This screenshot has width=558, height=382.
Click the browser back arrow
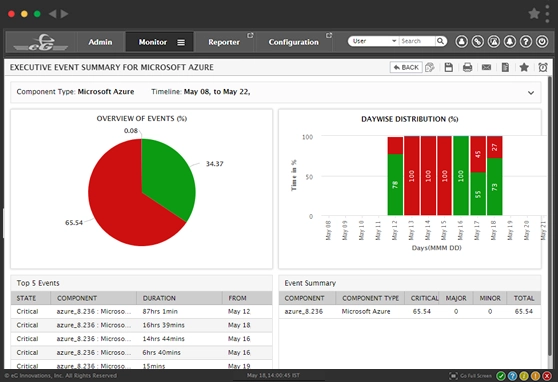(x=52, y=14)
